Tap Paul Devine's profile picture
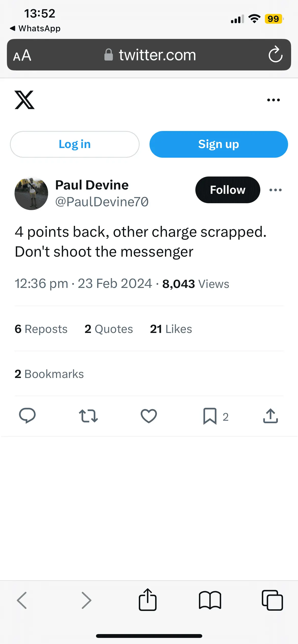The height and width of the screenshot is (644, 298). point(31,194)
